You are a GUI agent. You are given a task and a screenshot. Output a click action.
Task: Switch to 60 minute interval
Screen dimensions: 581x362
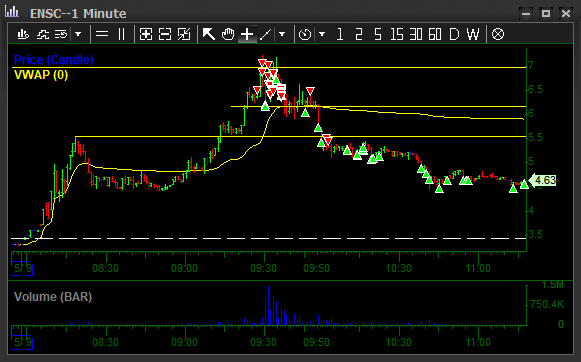pos(435,34)
